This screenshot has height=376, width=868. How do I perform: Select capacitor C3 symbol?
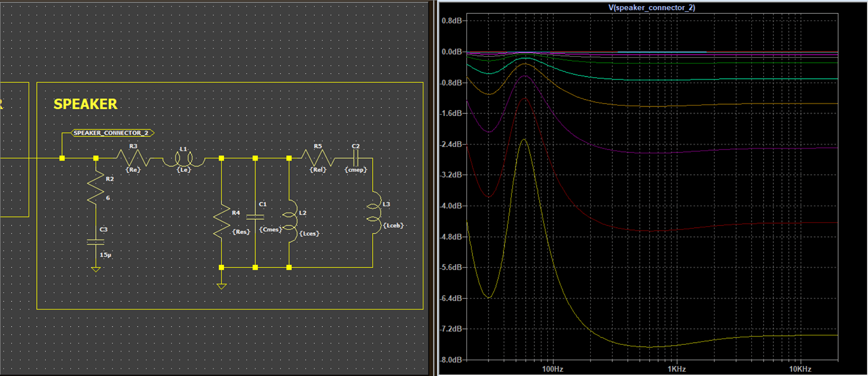[x=96, y=242]
